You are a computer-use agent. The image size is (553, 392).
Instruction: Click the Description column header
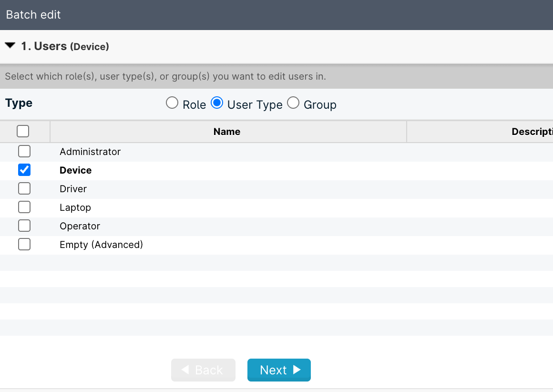click(529, 131)
